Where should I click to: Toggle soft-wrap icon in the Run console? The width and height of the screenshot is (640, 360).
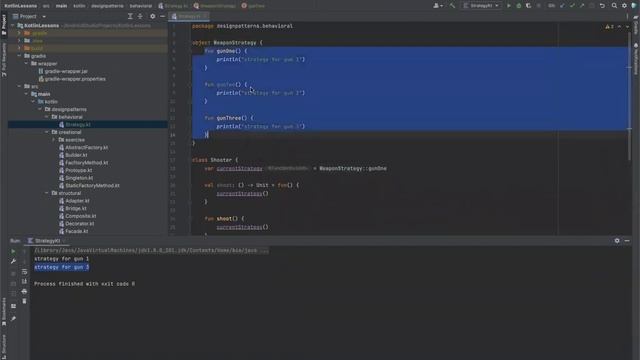pos(24,271)
